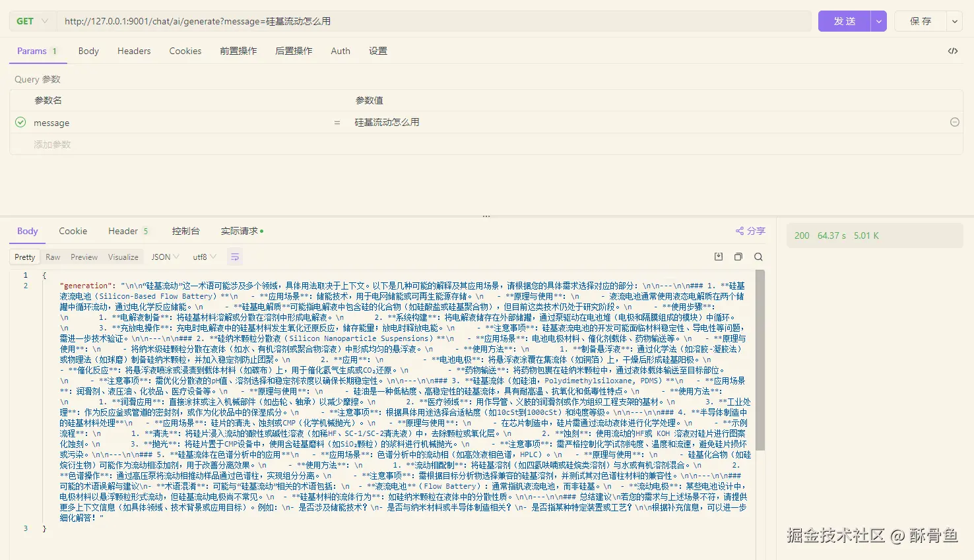Switch response view to Raw mode
The height and width of the screenshot is (560, 974).
[53, 257]
